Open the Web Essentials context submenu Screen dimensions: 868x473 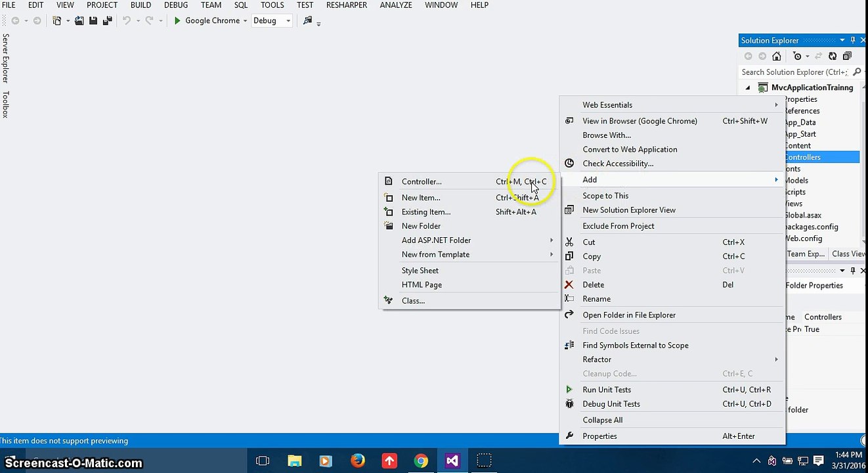point(672,105)
